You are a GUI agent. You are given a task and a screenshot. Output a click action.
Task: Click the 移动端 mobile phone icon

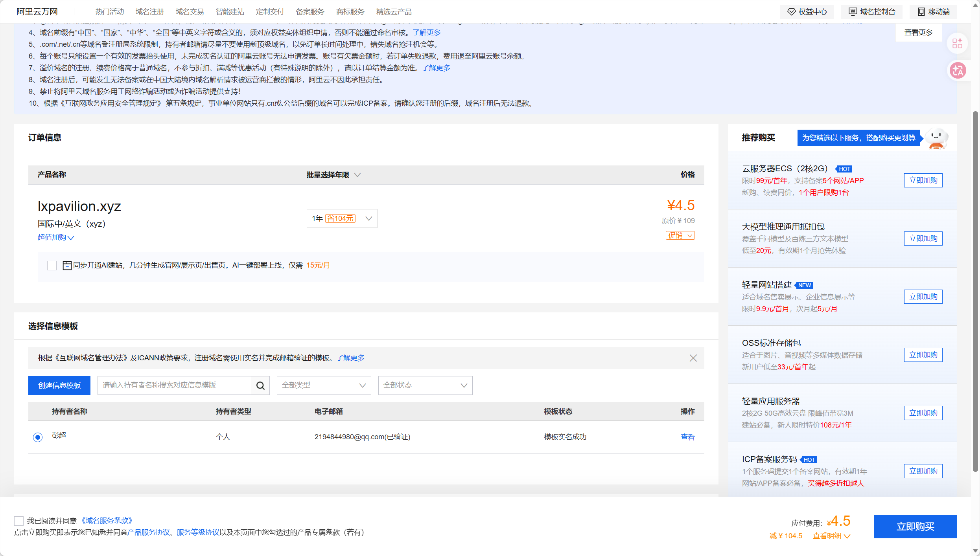click(921, 12)
